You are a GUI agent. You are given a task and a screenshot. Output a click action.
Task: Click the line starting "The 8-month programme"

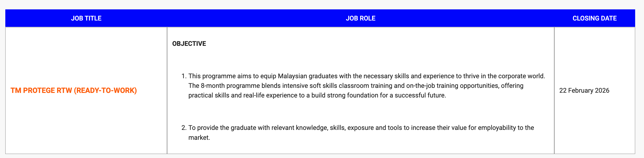click(x=356, y=86)
